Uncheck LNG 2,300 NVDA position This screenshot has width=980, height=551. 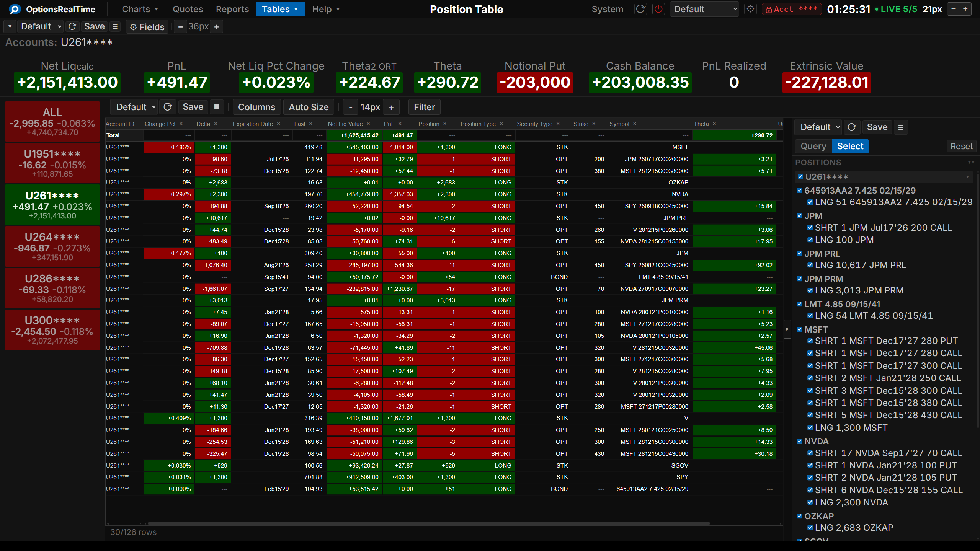(810, 502)
